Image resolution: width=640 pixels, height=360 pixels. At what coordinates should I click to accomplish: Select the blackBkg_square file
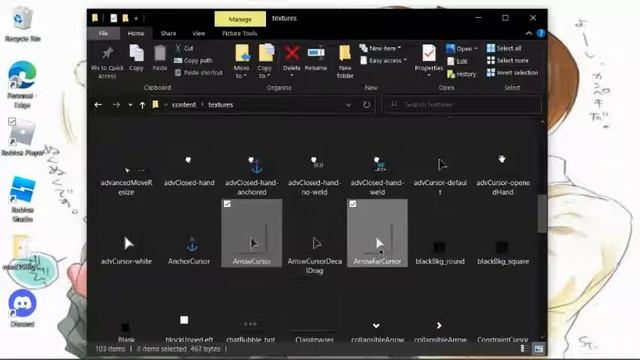(x=503, y=251)
